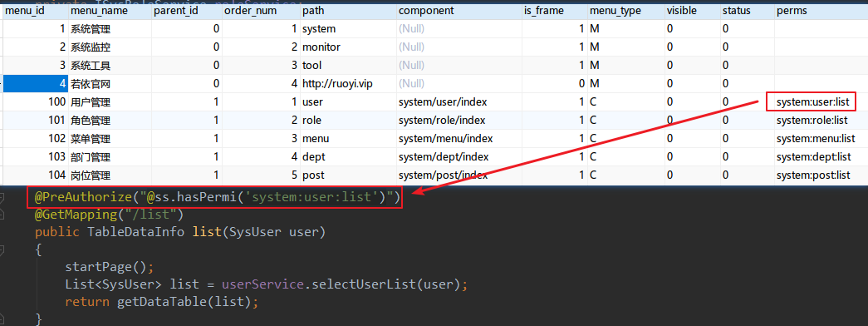The width and height of the screenshot is (868, 326).
Task: Click component cell system/post/index
Action: click(x=459, y=175)
